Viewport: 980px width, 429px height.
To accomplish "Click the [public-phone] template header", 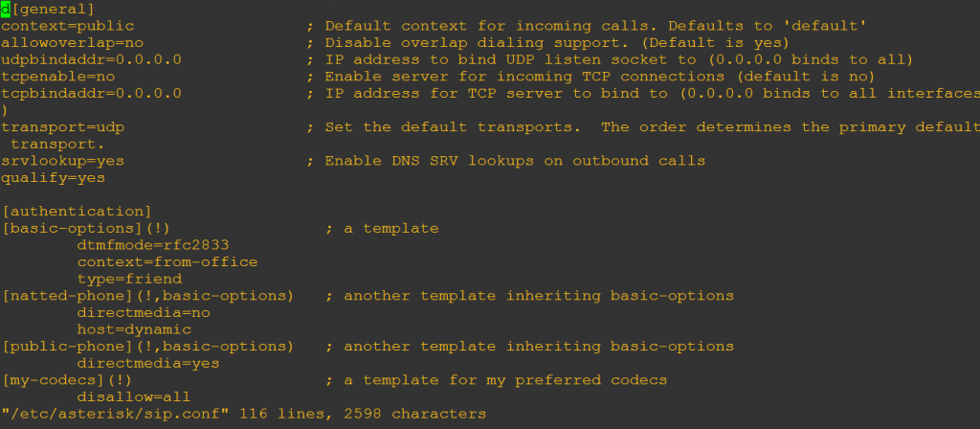I will (x=148, y=347).
